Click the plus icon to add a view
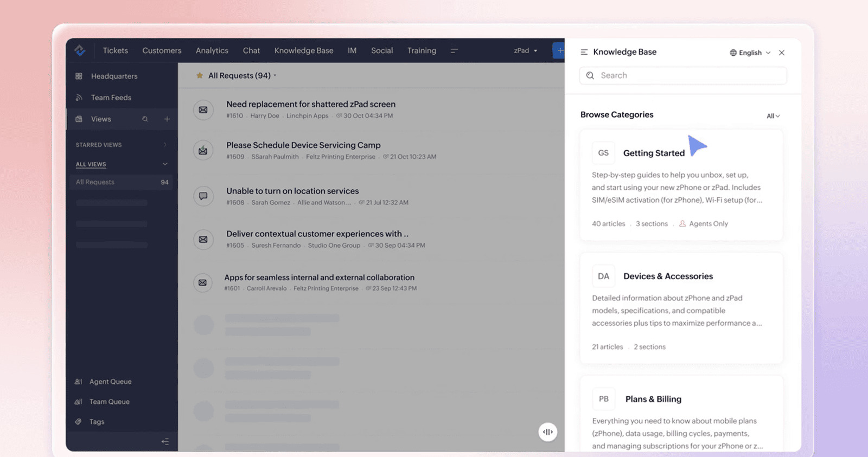The height and width of the screenshot is (457, 868). [167, 119]
